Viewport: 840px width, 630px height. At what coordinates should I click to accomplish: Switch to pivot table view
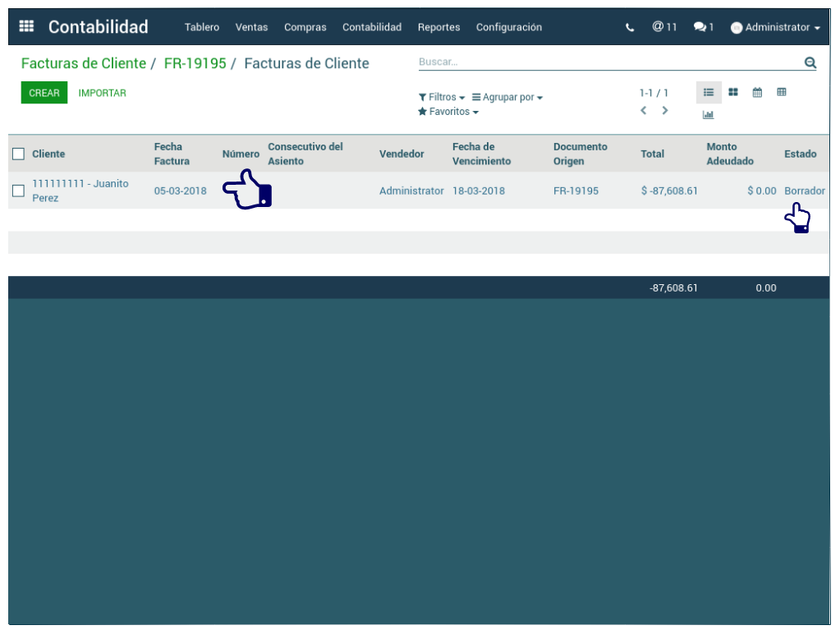click(x=782, y=92)
